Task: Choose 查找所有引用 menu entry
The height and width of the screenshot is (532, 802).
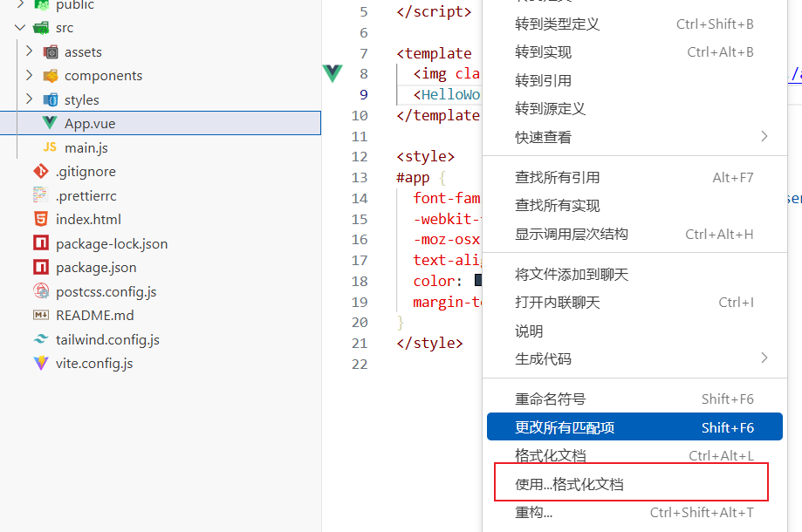Action: tap(634, 177)
